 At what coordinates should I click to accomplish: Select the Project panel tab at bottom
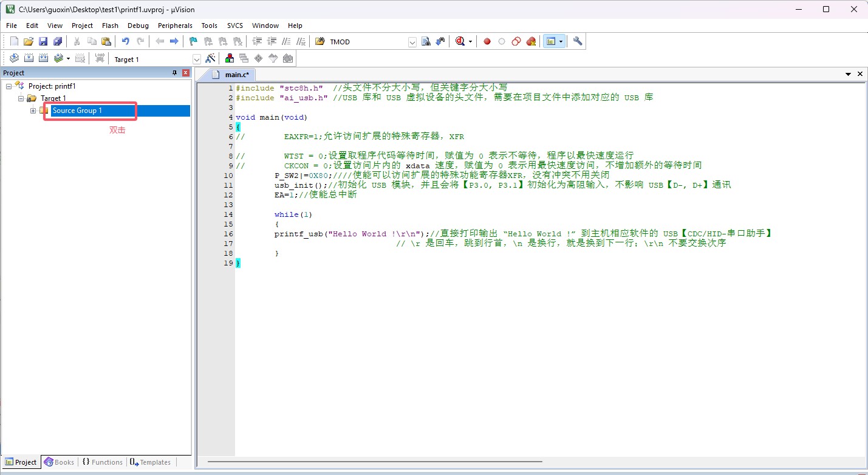[x=21, y=462]
